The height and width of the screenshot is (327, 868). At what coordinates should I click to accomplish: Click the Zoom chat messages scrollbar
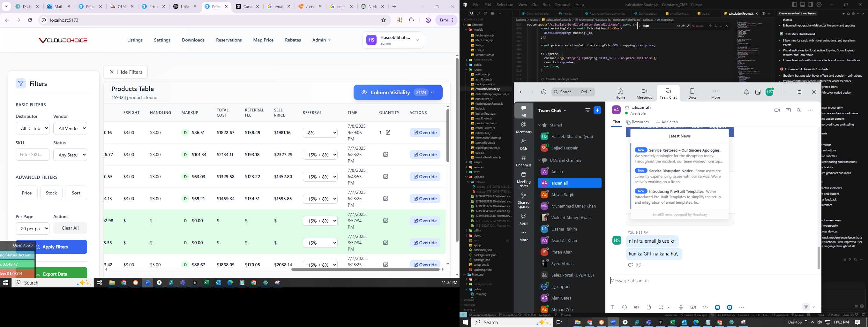click(819, 258)
